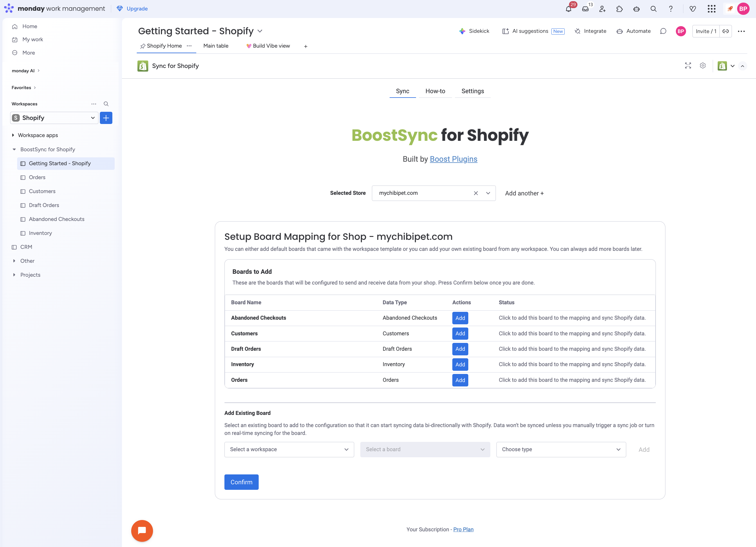
Task: Add a new board view with plus
Action: tap(306, 46)
